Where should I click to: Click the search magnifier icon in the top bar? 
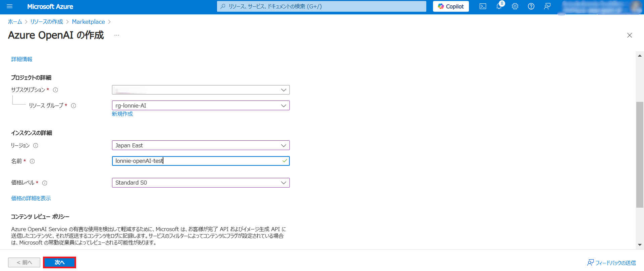[x=223, y=6]
